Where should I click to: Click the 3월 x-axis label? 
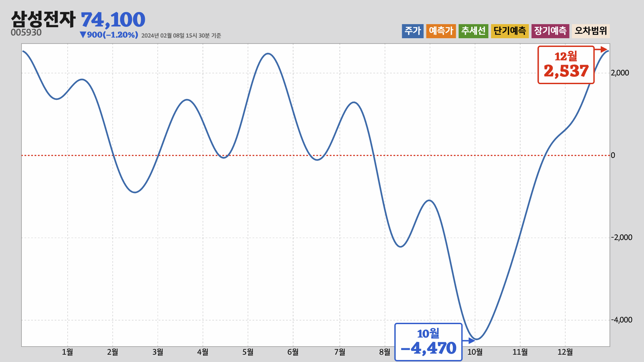(x=158, y=352)
